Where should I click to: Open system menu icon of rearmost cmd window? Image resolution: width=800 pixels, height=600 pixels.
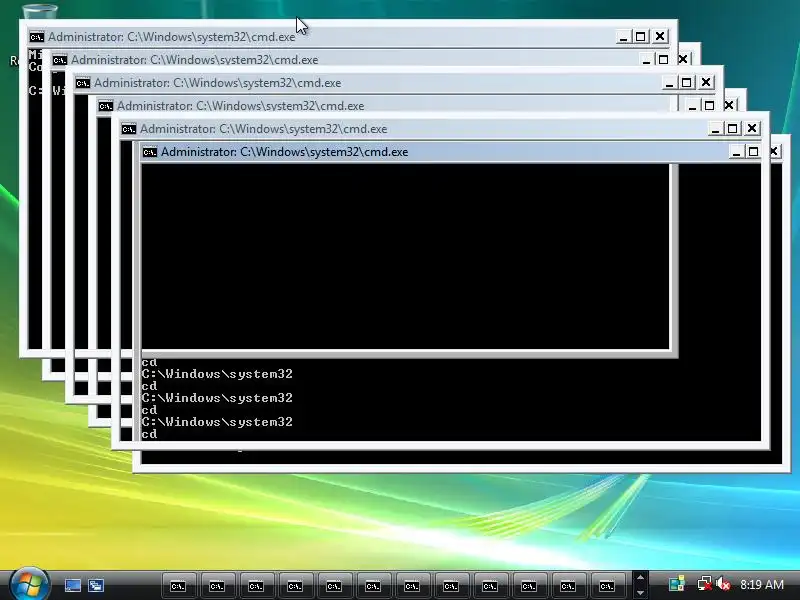(37, 37)
